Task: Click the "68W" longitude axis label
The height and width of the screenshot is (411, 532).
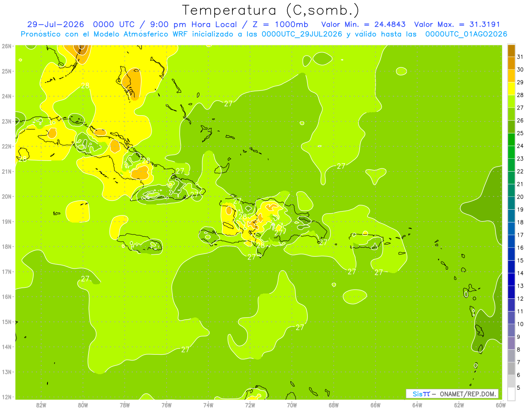Action: coord(333,405)
